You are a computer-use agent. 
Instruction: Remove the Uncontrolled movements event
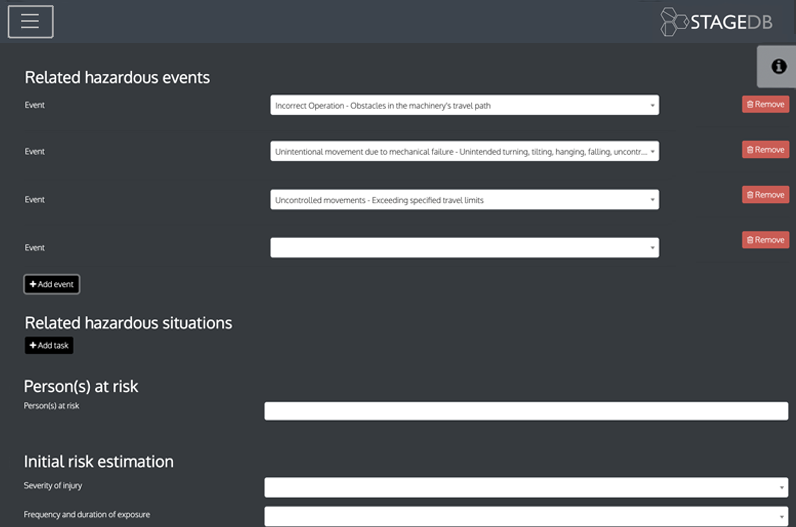765,195
